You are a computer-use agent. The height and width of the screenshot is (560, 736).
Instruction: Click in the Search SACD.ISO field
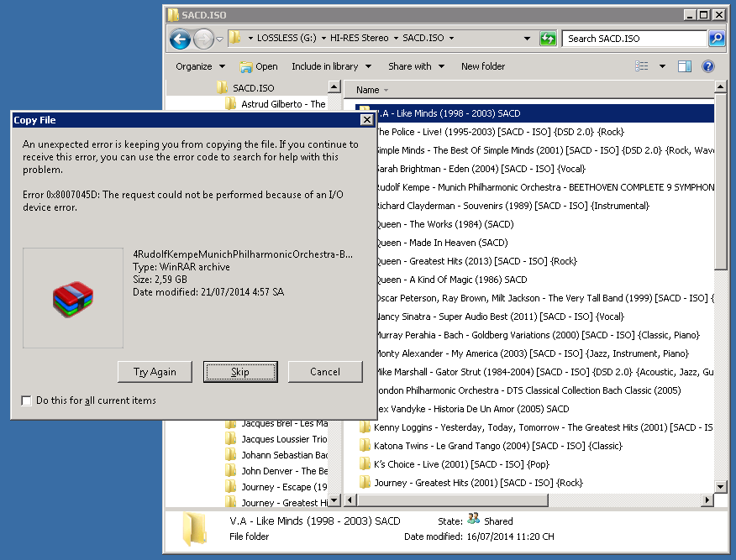(x=634, y=39)
